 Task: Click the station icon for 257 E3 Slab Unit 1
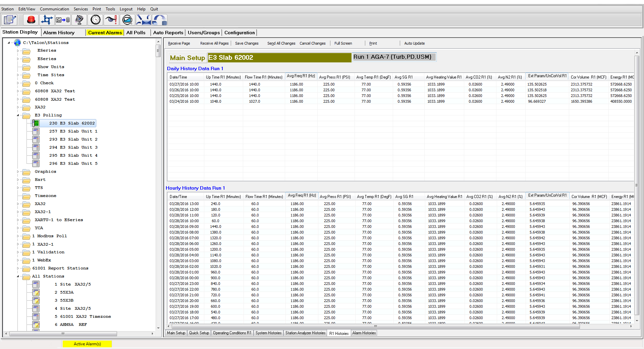[x=36, y=131]
